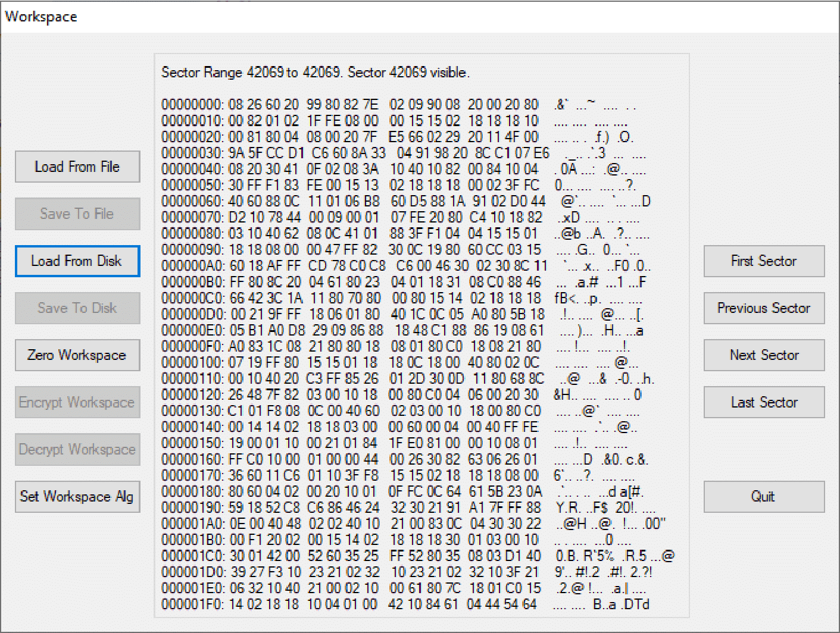Click Set Workspace Alg
Screen dimensions: 840x633
pyautogui.click(x=77, y=497)
